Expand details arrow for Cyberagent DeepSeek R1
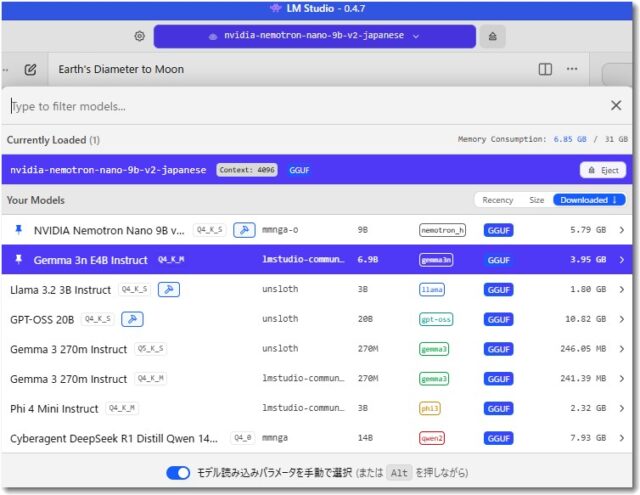Image resolution: width=640 pixels, height=495 pixels. pos(621,439)
